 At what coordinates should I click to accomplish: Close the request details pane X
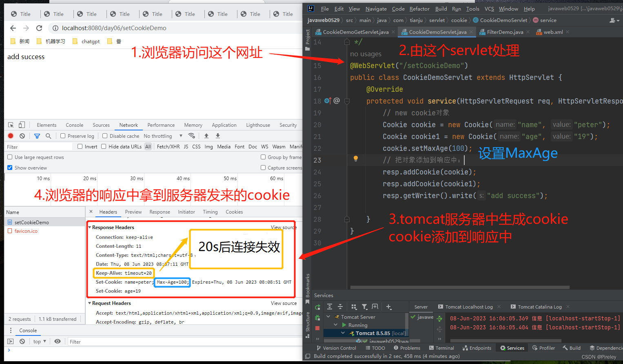click(x=91, y=212)
